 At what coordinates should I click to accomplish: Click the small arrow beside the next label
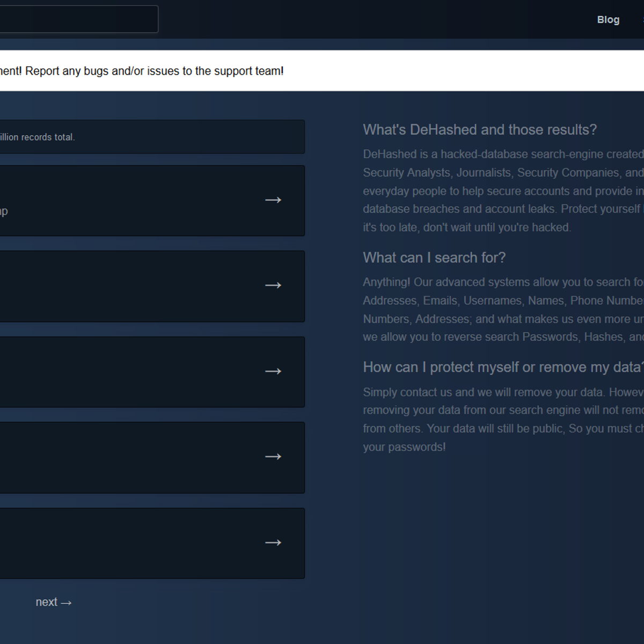pyautogui.click(x=66, y=603)
